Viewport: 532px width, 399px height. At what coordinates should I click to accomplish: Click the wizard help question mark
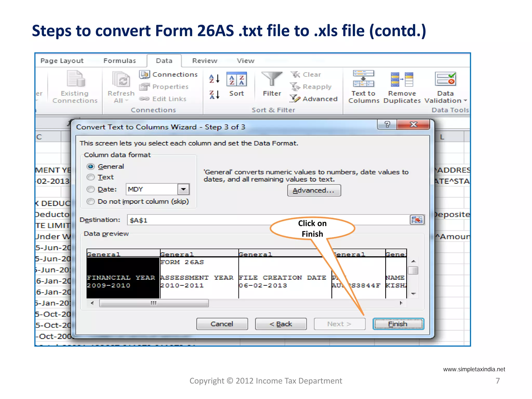coord(387,124)
